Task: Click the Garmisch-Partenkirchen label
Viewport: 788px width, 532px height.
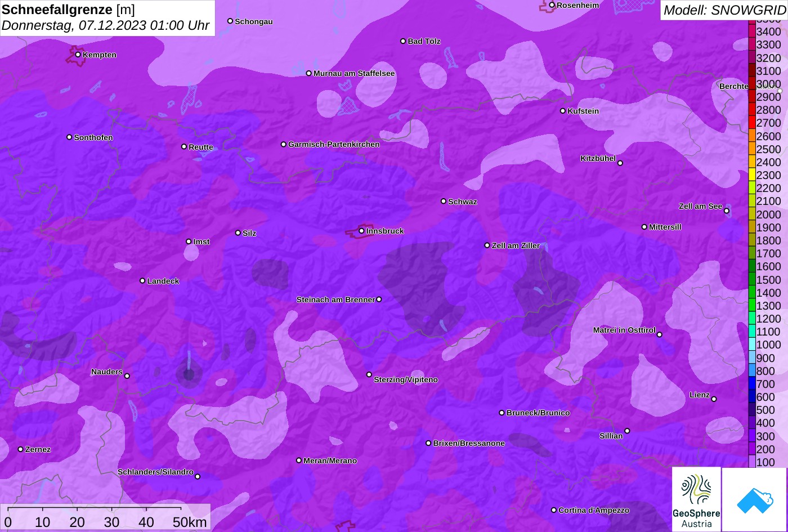Action: [x=334, y=144]
